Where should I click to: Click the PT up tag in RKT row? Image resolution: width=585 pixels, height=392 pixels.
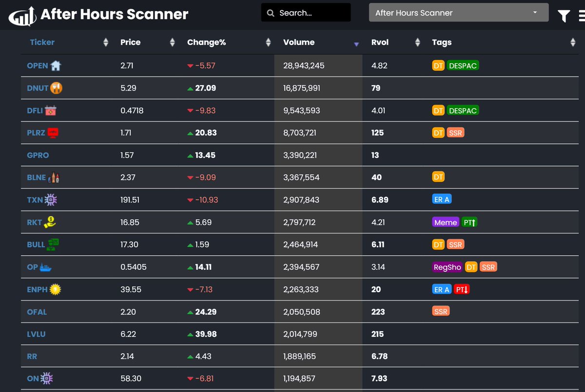coord(470,222)
